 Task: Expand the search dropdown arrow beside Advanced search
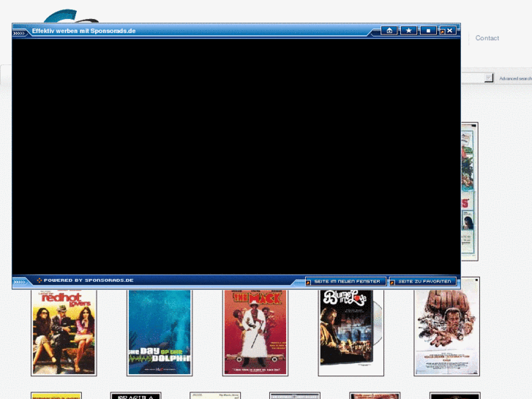489,78
